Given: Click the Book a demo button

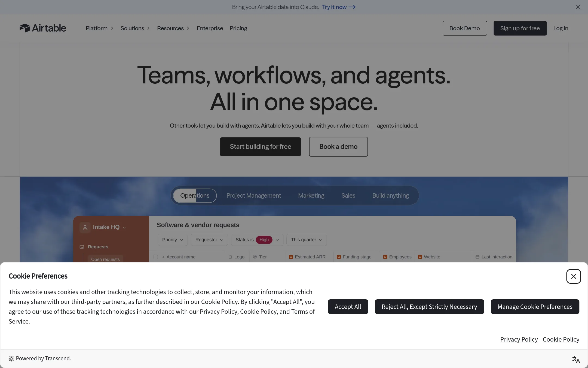Looking at the screenshot, I should (x=338, y=147).
